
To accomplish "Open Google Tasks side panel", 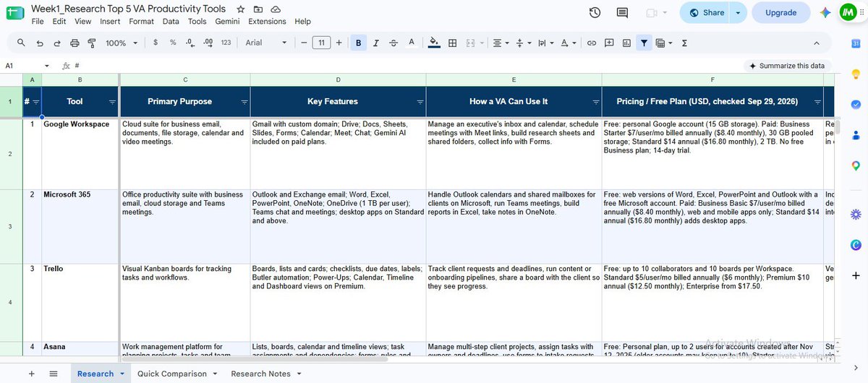I will tap(856, 104).
